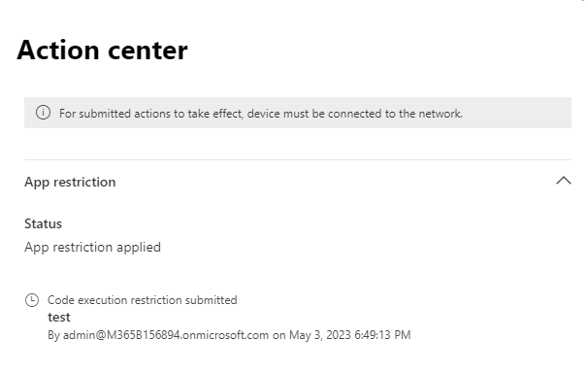Click the empty right area of gray banner
This screenshot has width=588, height=374.
tap(517, 113)
